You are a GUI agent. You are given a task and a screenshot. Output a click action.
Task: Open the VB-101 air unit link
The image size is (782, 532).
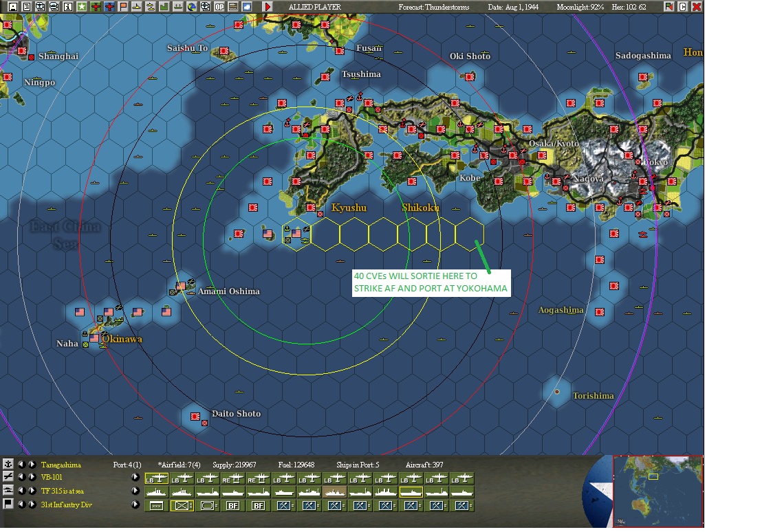point(52,478)
